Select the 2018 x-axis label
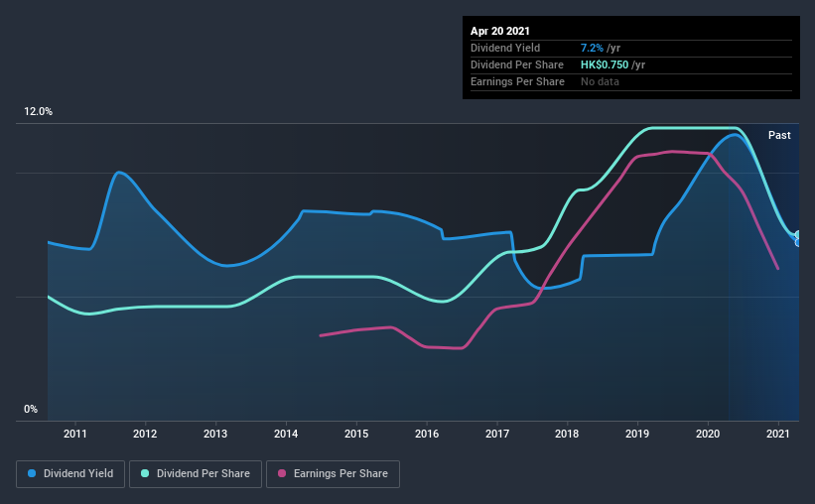This screenshot has height=504, width=815. 567,434
